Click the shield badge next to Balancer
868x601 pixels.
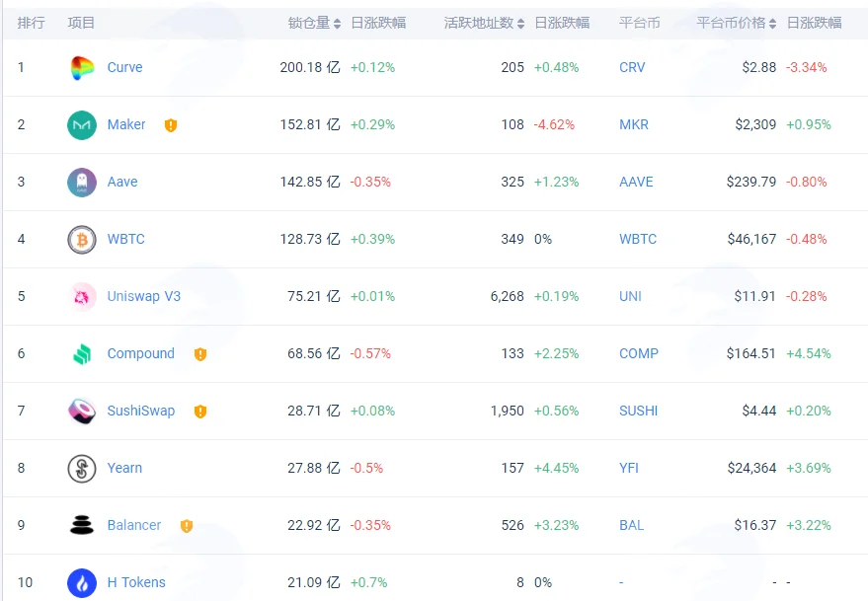pos(187,526)
